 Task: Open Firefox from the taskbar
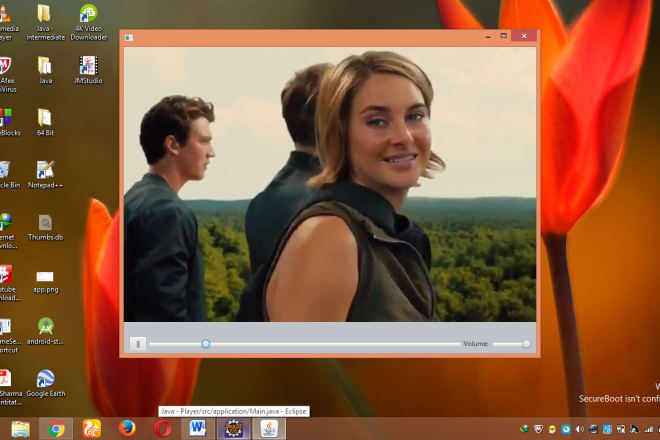(x=127, y=429)
